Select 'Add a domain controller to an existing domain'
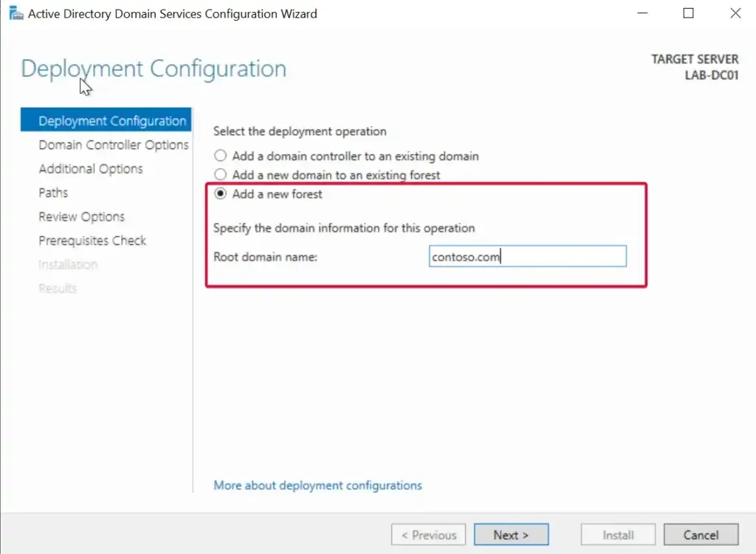Screen dimensions: 756x554 tap(220, 156)
